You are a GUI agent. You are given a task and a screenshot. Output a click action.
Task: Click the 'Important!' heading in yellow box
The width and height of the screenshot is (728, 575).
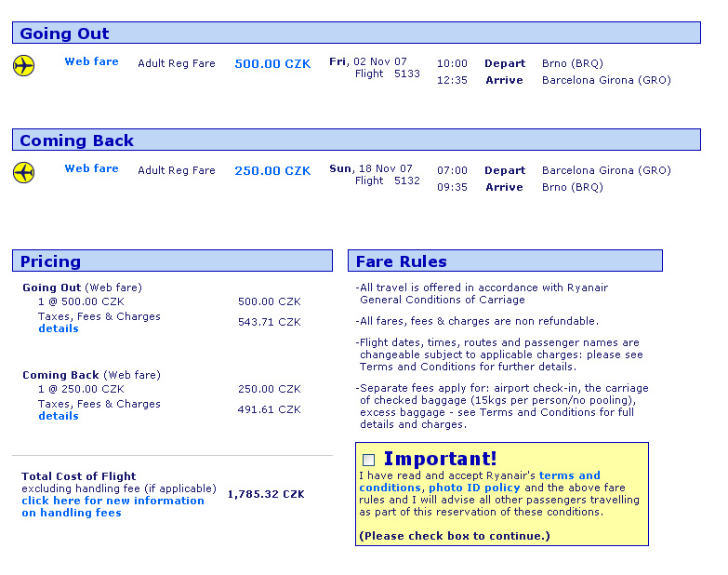pos(440,459)
